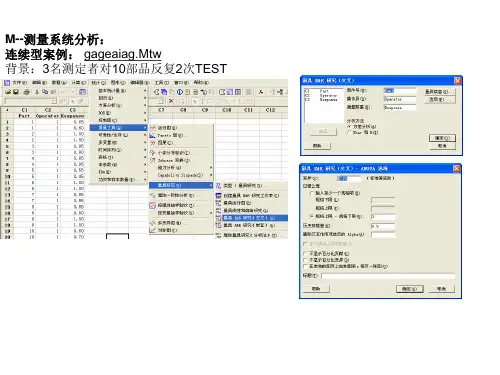
Task: Open the 帮助 menu in menu bar
Action: (x=201, y=83)
